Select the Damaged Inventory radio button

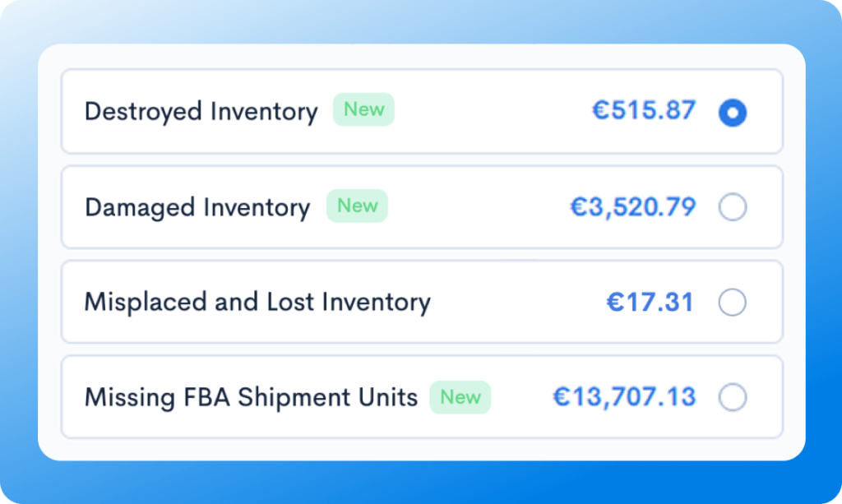[733, 207]
